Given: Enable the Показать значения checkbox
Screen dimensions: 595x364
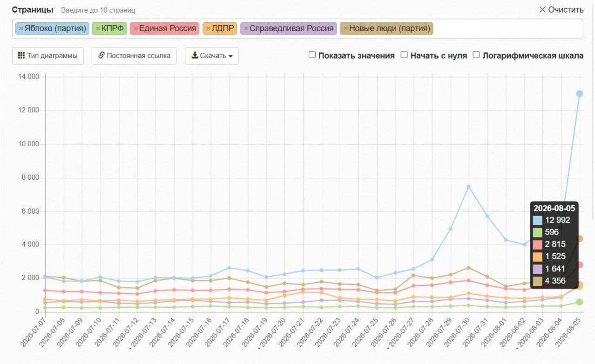Looking at the screenshot, I should [312, 55].
